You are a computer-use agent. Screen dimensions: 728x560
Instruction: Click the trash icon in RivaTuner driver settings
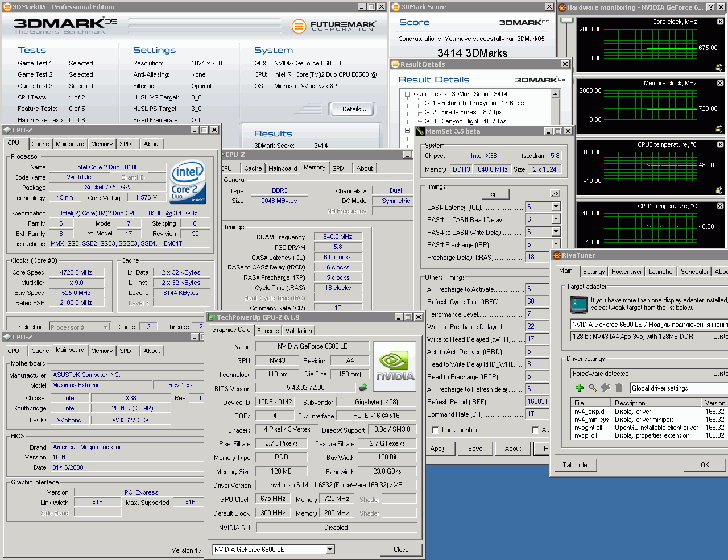point(618,388)
